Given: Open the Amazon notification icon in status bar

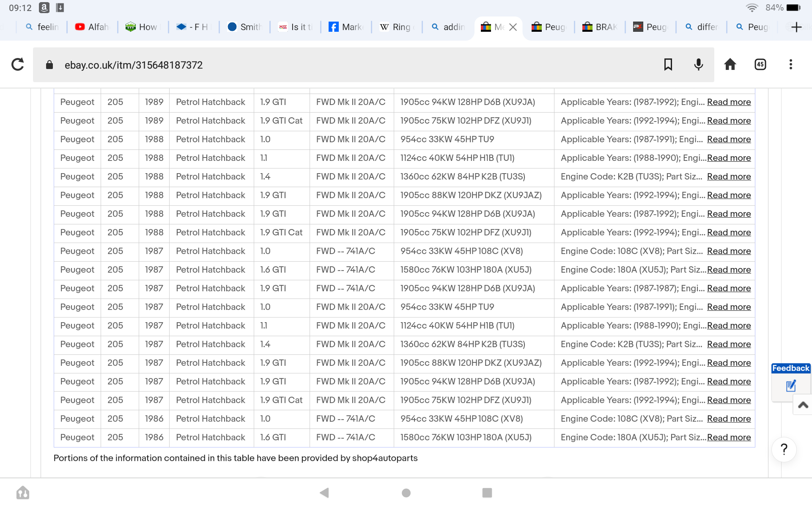Looking at the screenshot, I should (44, 8).
